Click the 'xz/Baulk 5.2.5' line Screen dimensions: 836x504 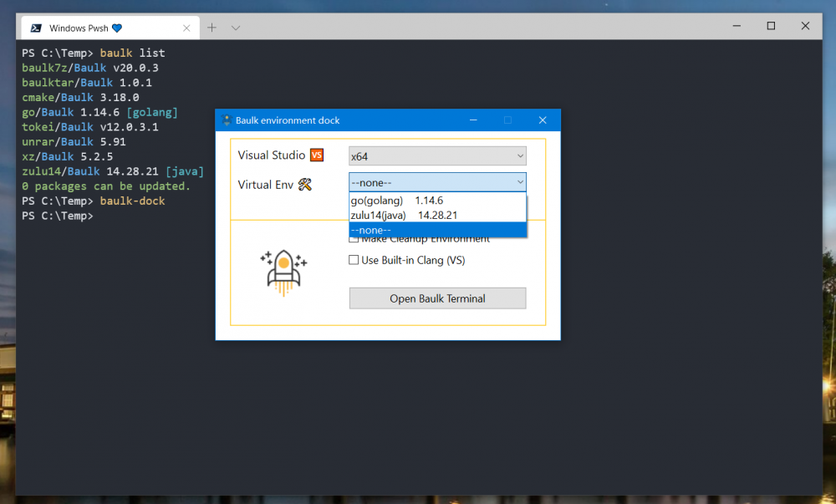[67, 156]
